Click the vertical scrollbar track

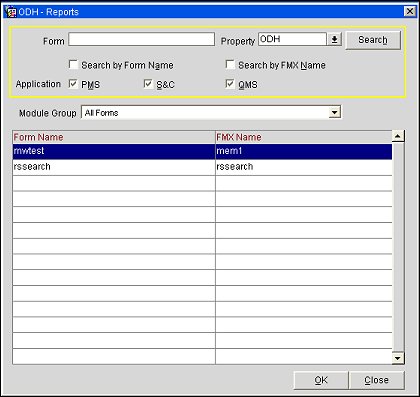(398, 247)
